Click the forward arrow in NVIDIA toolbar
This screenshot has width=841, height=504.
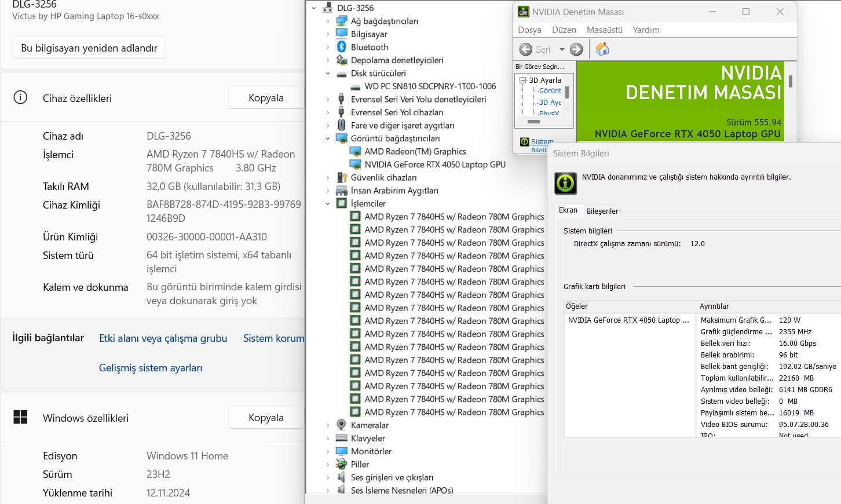[x=576, y=49]
